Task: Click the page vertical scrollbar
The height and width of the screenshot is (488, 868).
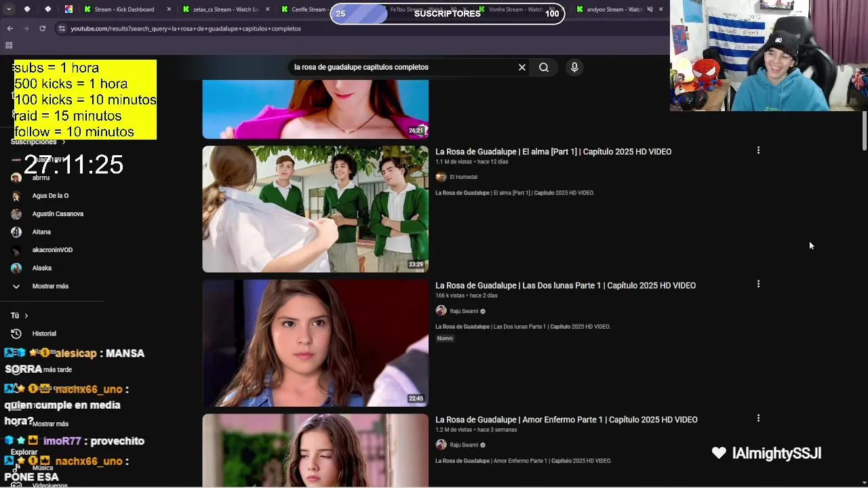Action: click(x=864, y=131)
